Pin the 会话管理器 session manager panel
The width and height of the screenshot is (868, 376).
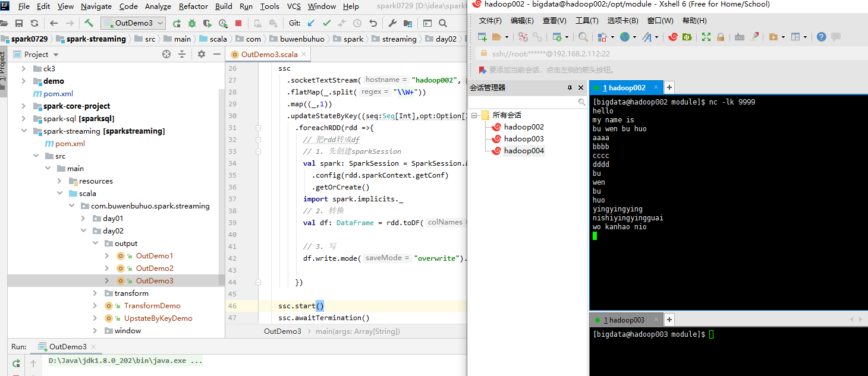[x=570, y=88]
